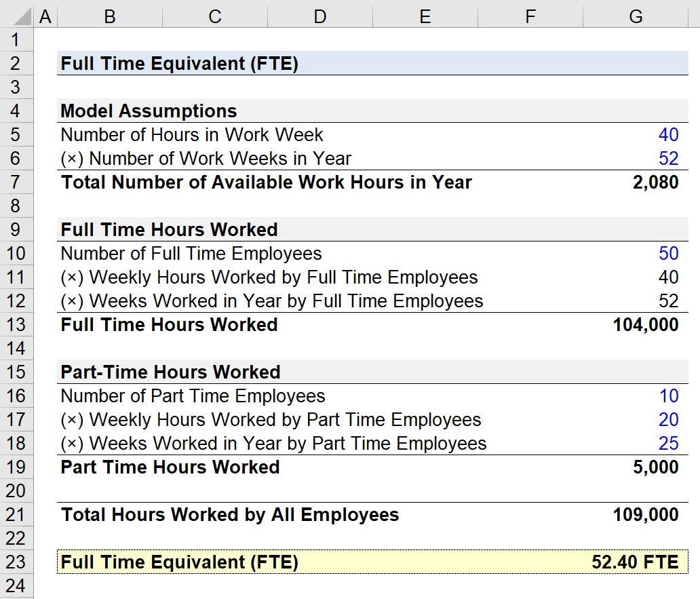Click the 20 weekly part time hours value
This screenshot has height=599, width=700.
pos(636,419)
